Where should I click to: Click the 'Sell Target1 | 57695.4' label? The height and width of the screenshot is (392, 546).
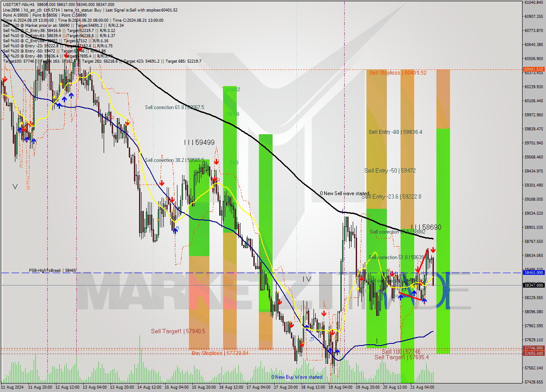(x=401, y=357)
